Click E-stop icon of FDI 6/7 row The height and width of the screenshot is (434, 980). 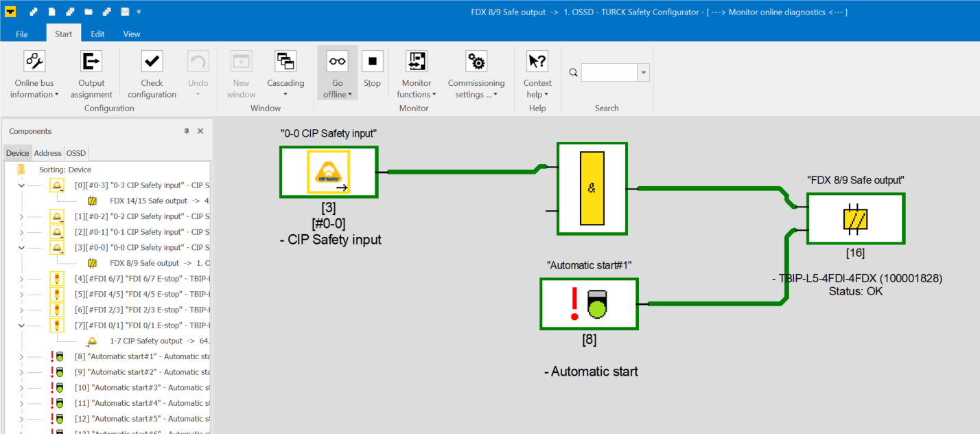[x=57, y=279]
